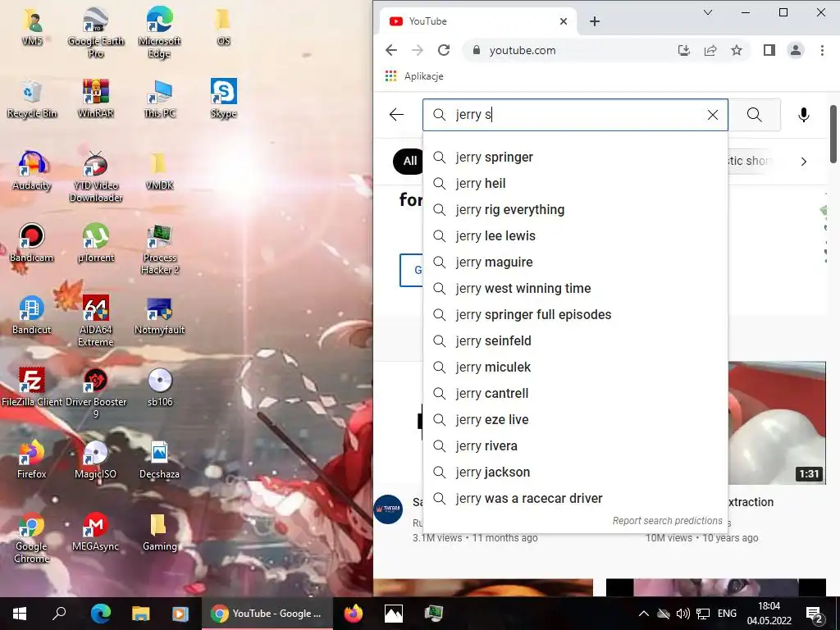Image resolution: width=840 pixels, height=630 pixels.
Task: Choose 'jerry cantrell' suggestion
Action: pyautogui.click(x=575, y=393)
